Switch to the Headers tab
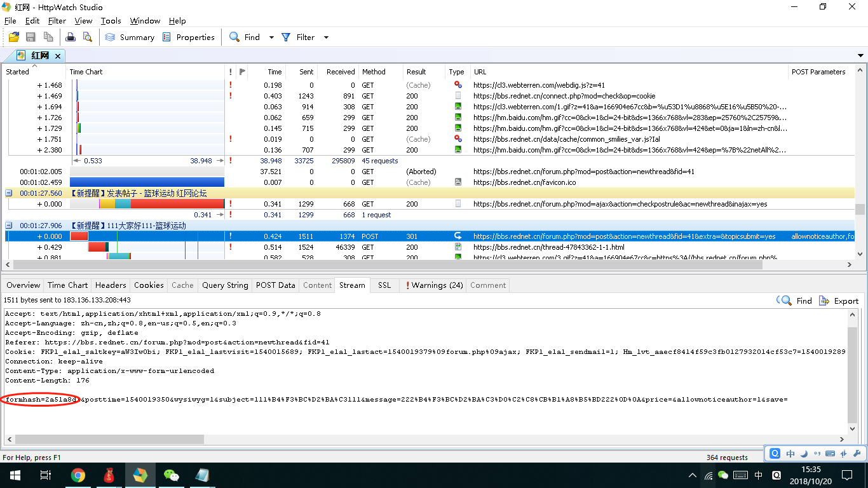Image resolution: width=868 pixels, height=488 pixels. [x=111, y=285]
